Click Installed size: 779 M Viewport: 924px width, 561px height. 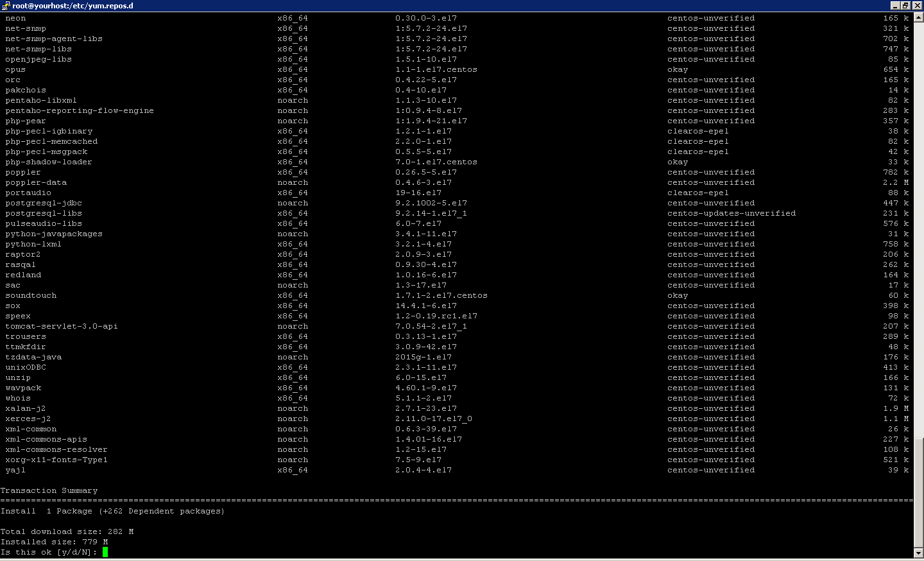54,542
